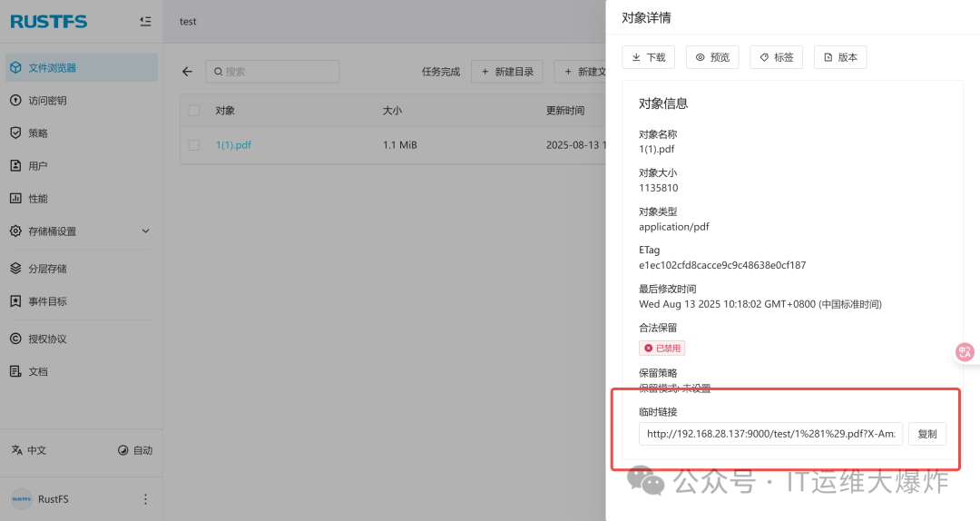This screenshot has width=980, height=521.
Task: Click the tag icon on 标签
Action: click(764, 57)
